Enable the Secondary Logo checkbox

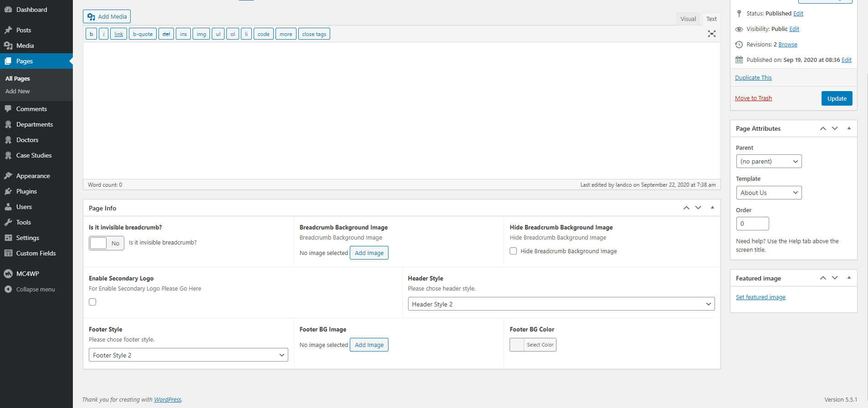click(x=92, y=302)
